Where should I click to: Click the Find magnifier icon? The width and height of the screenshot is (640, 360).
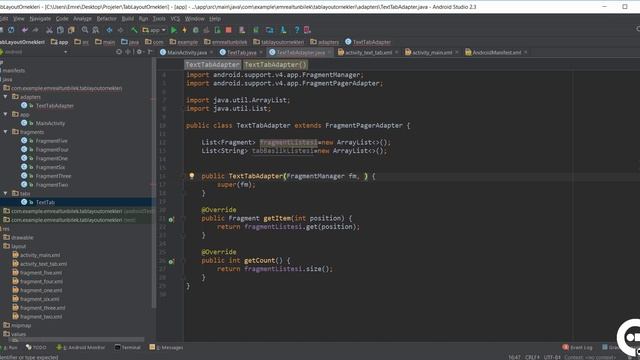tap(85, 30)
